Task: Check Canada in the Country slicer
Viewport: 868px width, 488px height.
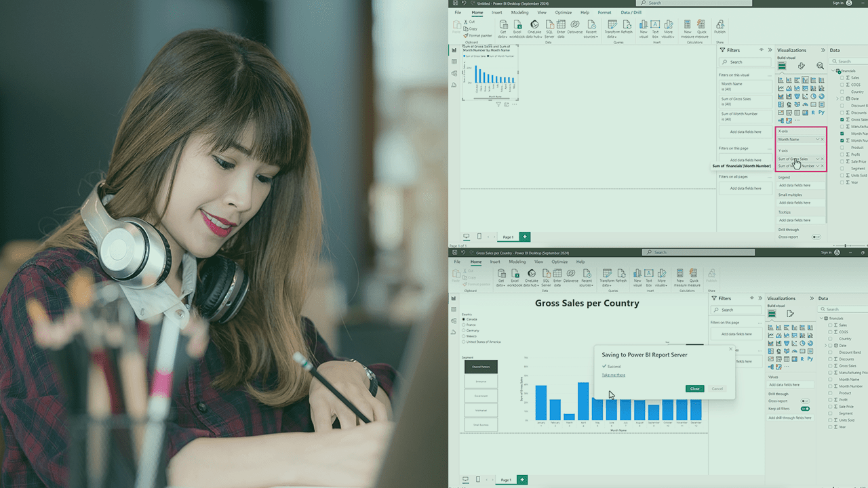Action: click(463, 319)
